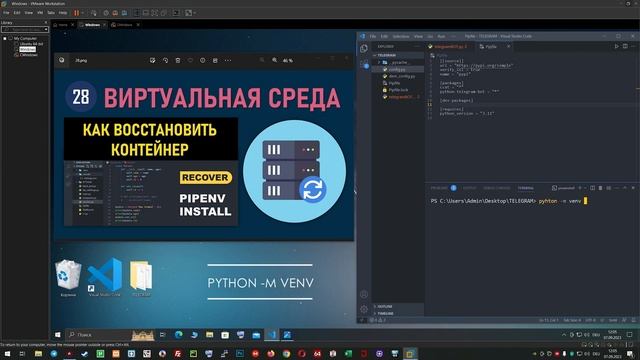
Task: Open VMware File menu
Action: point(6,13)
